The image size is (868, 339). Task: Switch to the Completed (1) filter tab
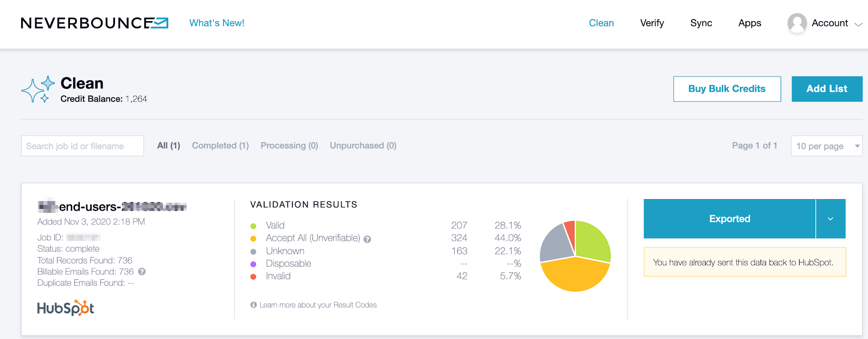coord(220,145)
